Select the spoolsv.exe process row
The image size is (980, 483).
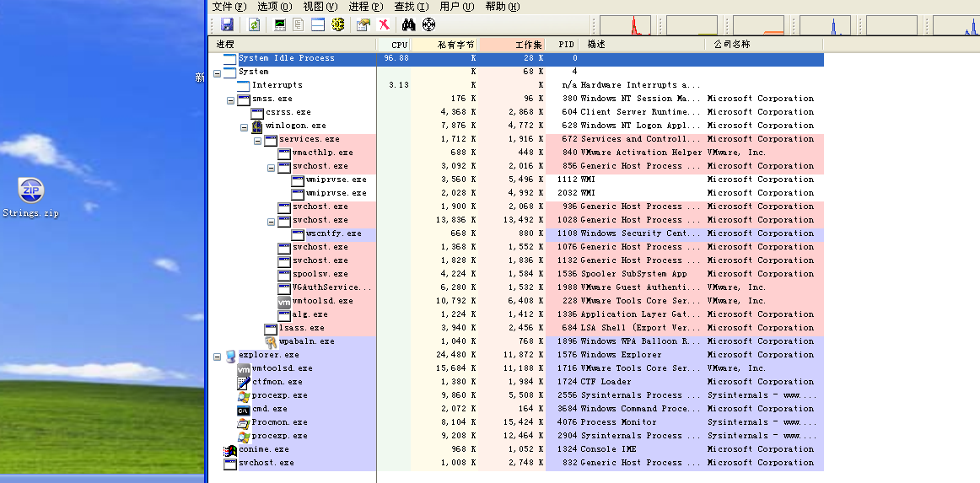point(518,274)
